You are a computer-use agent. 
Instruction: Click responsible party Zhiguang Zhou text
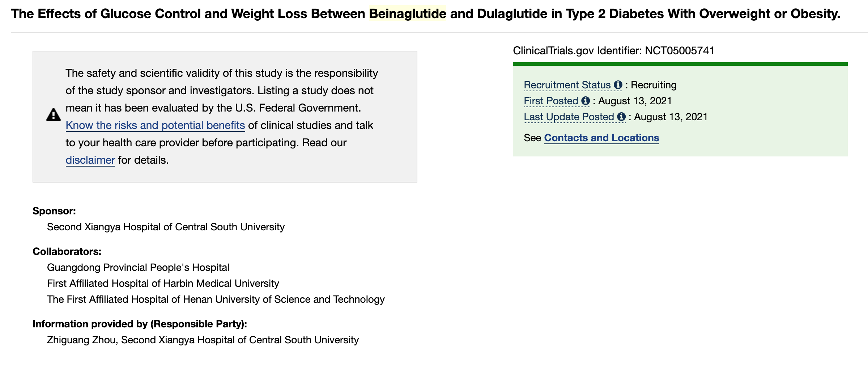point(82,340)
